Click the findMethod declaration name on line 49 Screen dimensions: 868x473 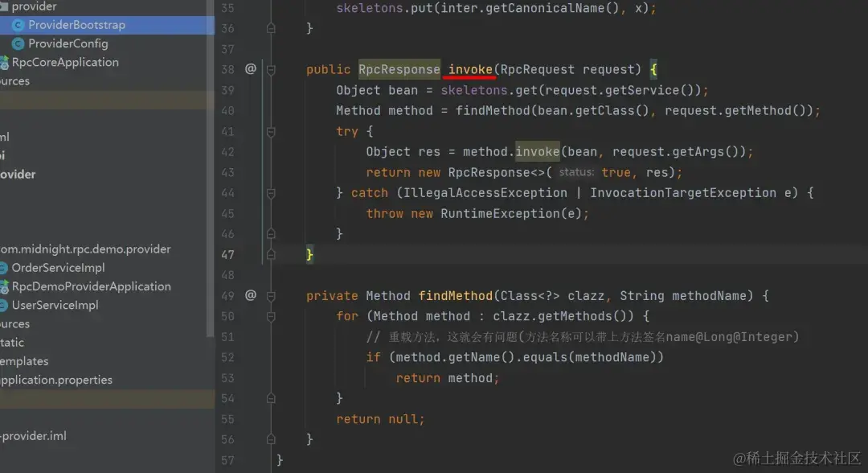(x=455, y=295)
